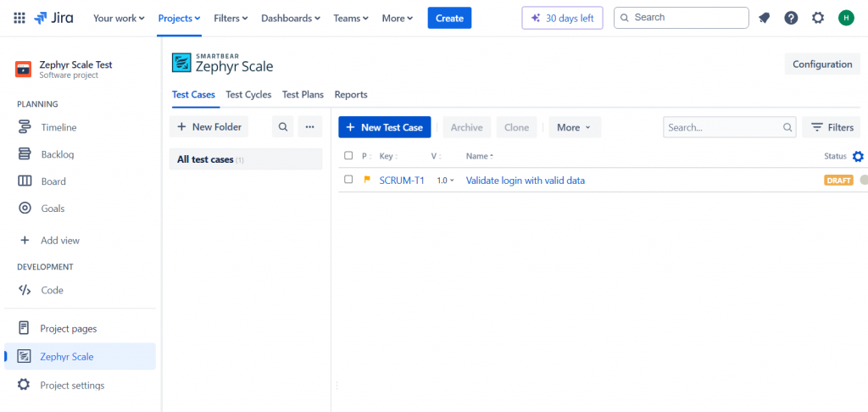This screenshot has width=868, height=412.
Task: Open the notifications bell icon
Action: tap(765, 18)
